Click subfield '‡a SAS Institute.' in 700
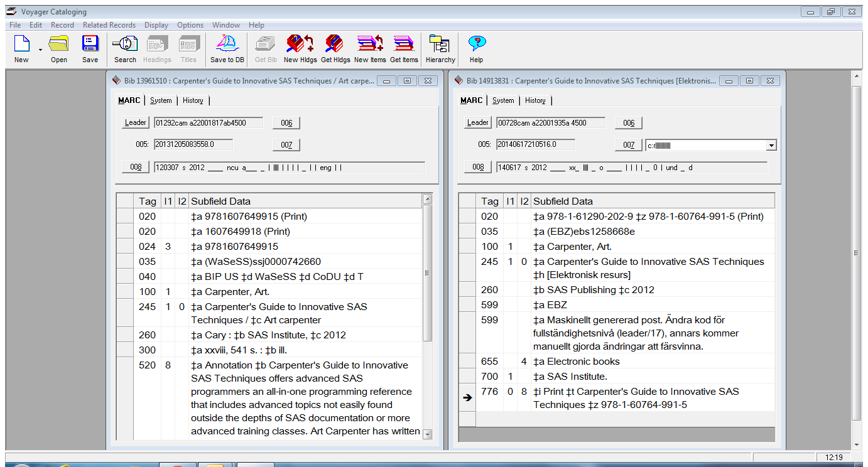868x467 pixels. click(x=570, y=377)
